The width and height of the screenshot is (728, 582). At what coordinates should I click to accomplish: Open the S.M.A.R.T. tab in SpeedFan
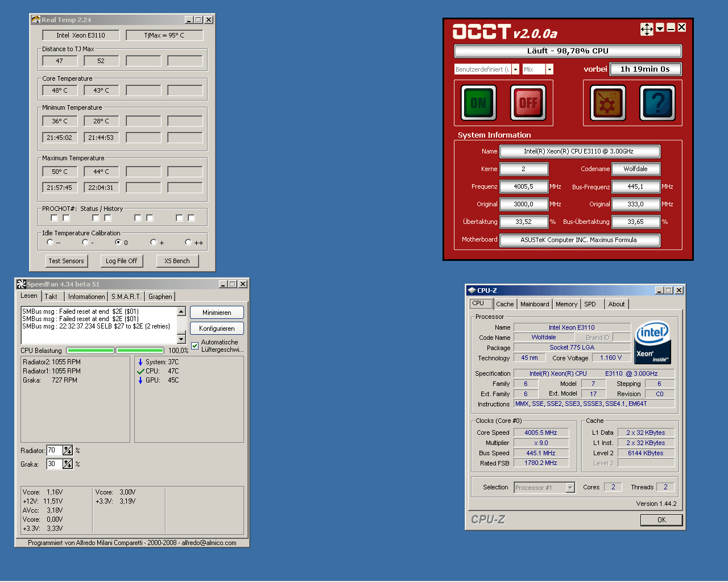(x=126, y=297)
